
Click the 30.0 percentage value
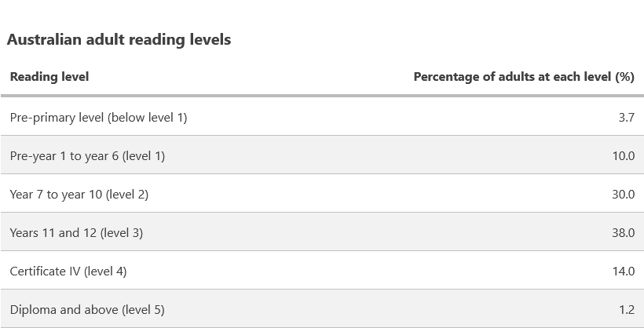point(624,195)
